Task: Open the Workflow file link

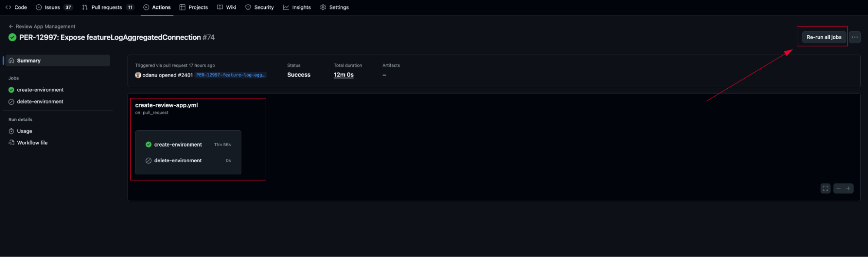Action: [32, 143]
